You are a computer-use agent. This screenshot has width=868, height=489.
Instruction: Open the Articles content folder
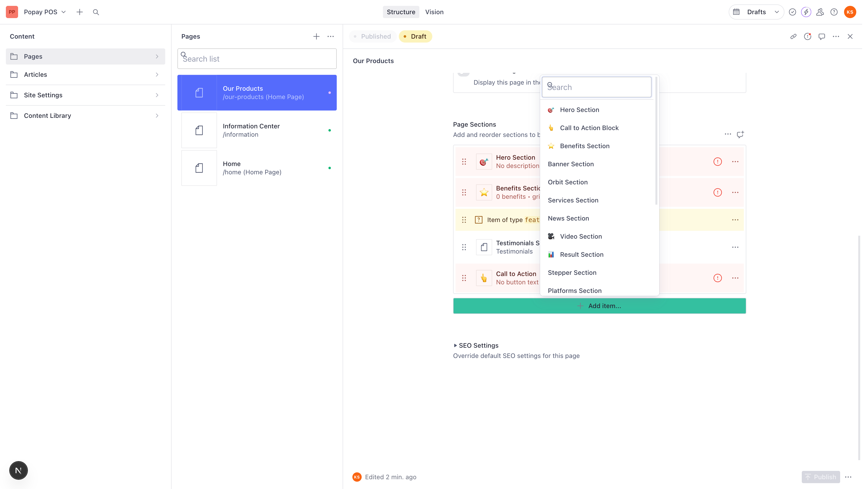pos(85,75)
